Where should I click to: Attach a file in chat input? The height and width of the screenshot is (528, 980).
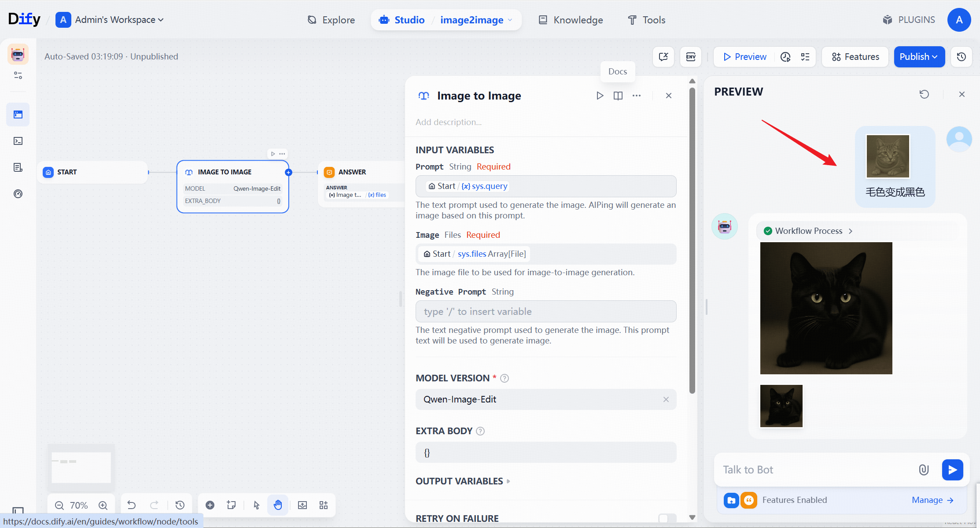(x=924, y=470)
